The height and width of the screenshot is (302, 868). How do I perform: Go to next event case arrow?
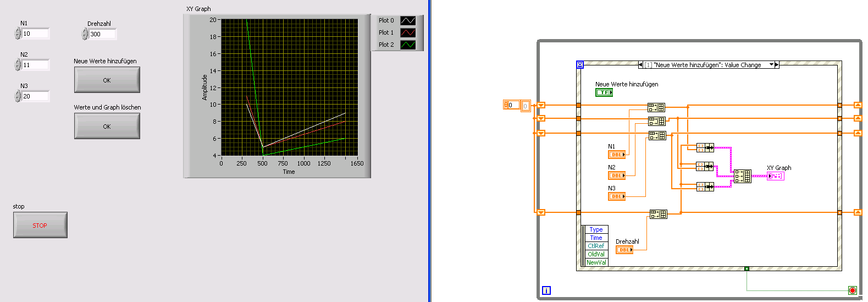pyautogui.click(x=777, y=65)
